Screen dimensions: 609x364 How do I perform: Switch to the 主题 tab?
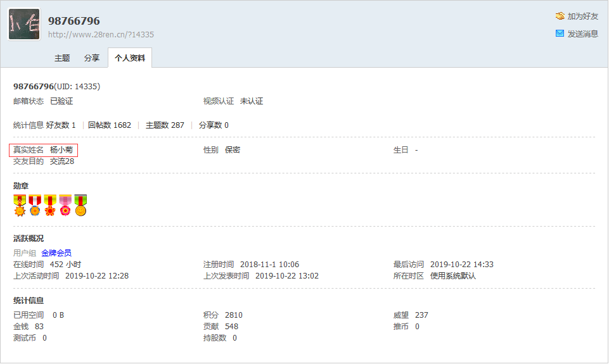pyautogui.click(x=62, y=58)
